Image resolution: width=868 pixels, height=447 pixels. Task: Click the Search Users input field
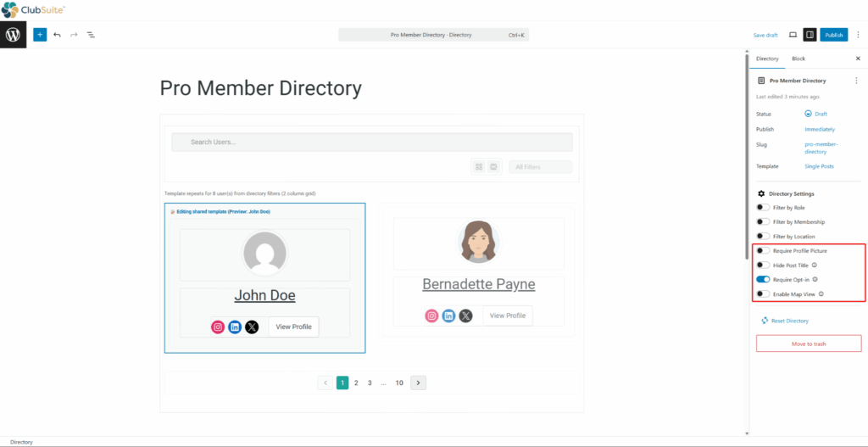372,142
